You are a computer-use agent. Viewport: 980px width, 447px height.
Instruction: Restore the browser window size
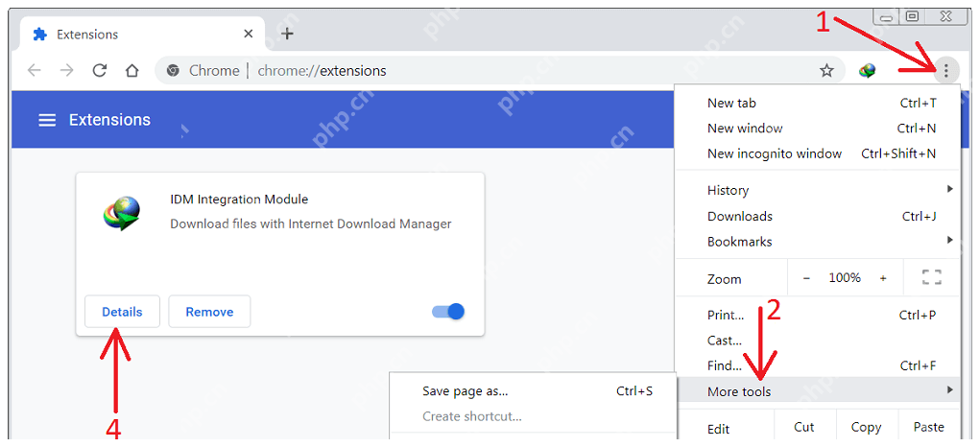[x=912, y=17]
